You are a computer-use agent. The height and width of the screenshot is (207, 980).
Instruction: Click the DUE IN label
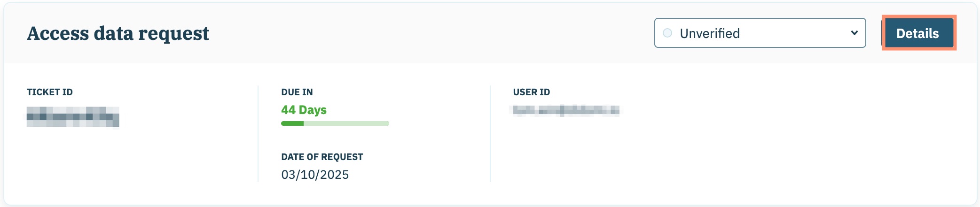[x=297, y=92]
